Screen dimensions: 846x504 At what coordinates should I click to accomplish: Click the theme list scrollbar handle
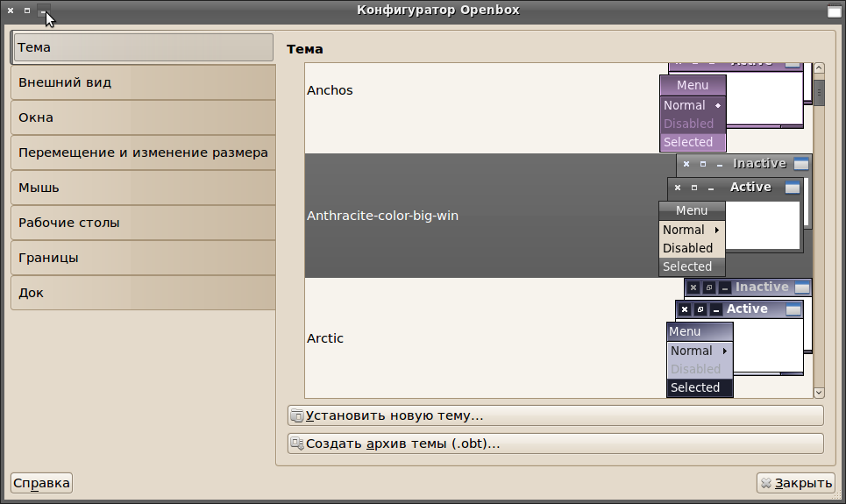tap(819, 93)
